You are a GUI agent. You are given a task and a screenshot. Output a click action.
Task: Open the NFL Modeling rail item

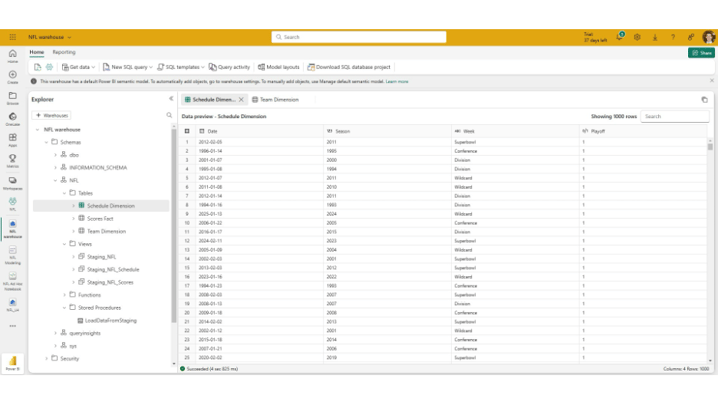(13, 255)
